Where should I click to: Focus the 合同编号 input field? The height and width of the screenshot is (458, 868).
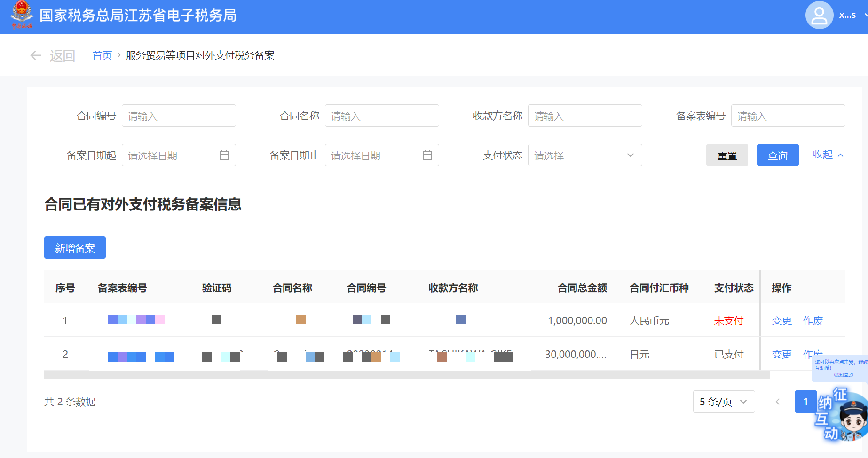[x=179, y=116]
